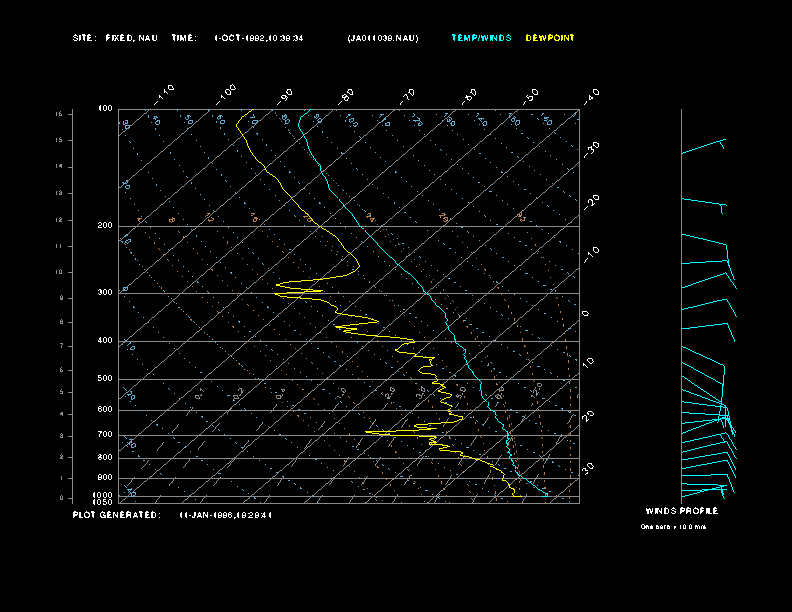Click the 700 pressure level label
Image resolution: width=792 pixels, height=612 pixels.
tap(104, 435)
